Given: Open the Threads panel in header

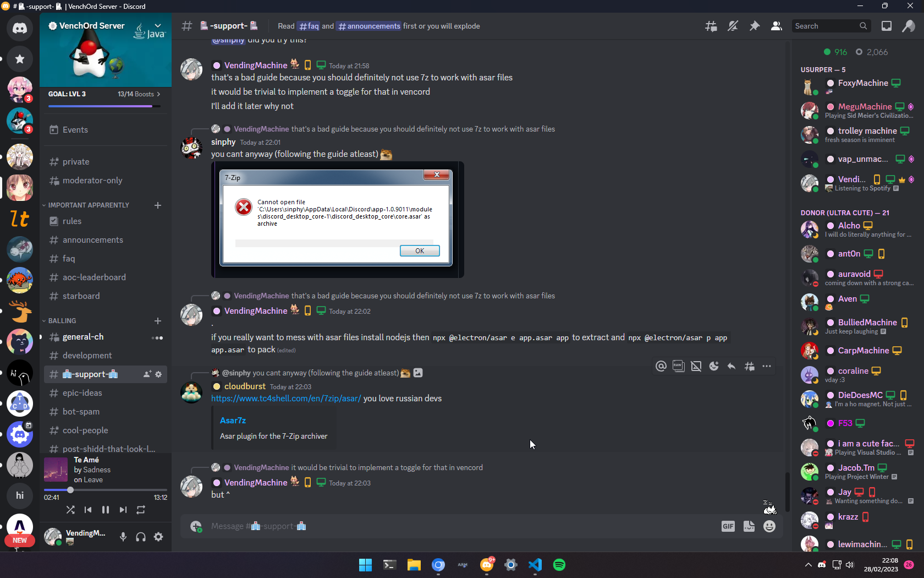Looking at the screenshot, I should 711,26.
